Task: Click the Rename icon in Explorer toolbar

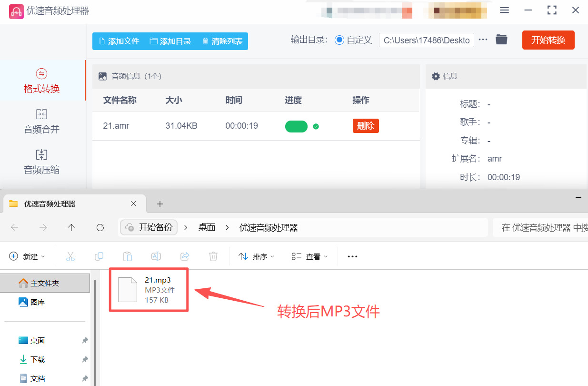Action: [156, 256]
